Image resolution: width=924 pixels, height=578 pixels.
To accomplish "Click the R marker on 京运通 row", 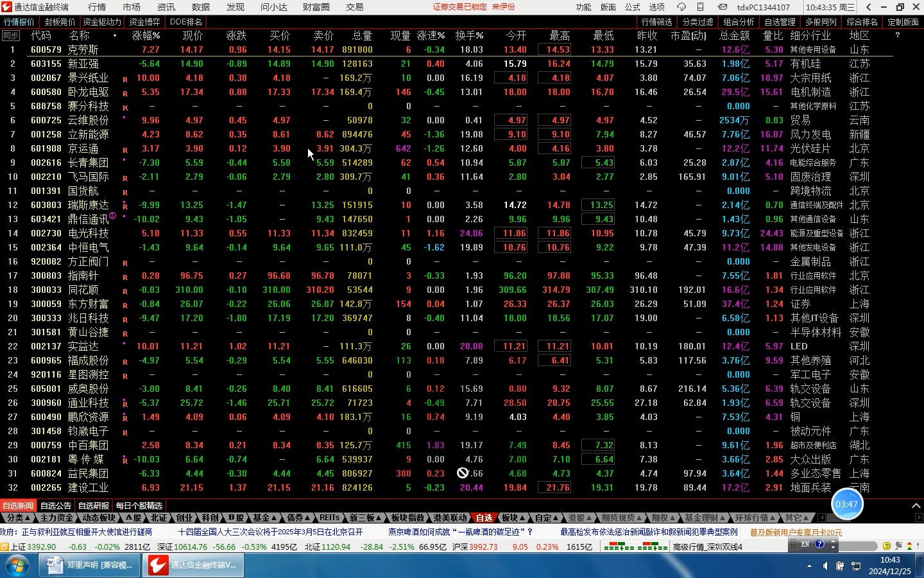I will pos(125,150).
